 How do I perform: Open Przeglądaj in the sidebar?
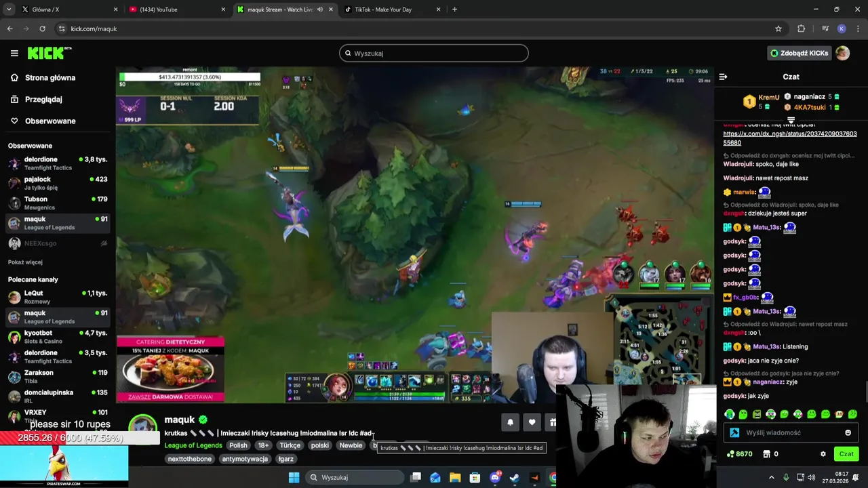(x=43, y=99)
